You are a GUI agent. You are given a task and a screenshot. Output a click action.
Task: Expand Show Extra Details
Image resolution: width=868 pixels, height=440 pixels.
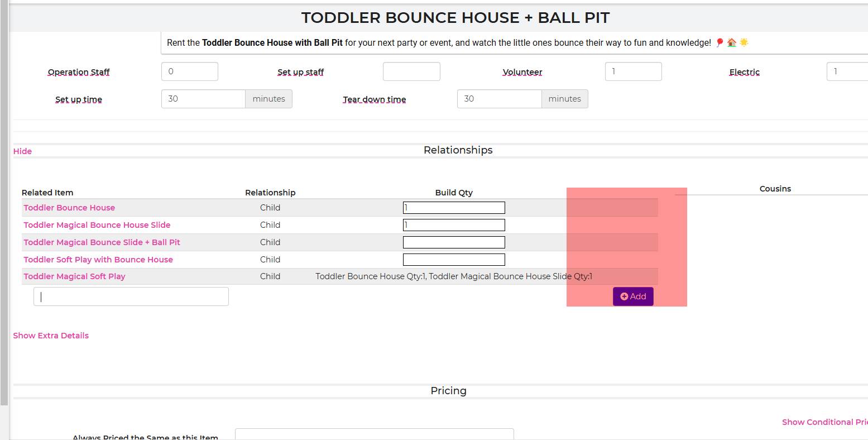click(51, 336)
